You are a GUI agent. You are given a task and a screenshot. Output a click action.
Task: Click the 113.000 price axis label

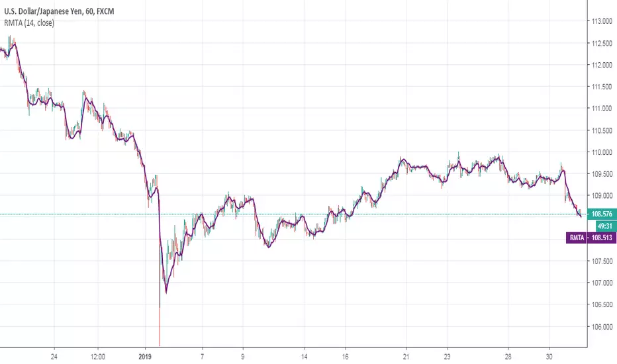coord(601,21)
